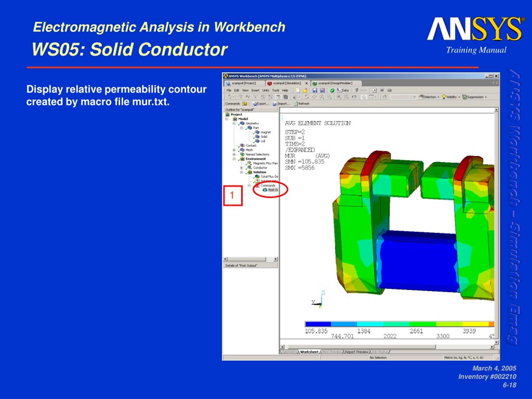Click the Import... button
532x399 pixels.
pyautogui.click(x=282, y=104)
